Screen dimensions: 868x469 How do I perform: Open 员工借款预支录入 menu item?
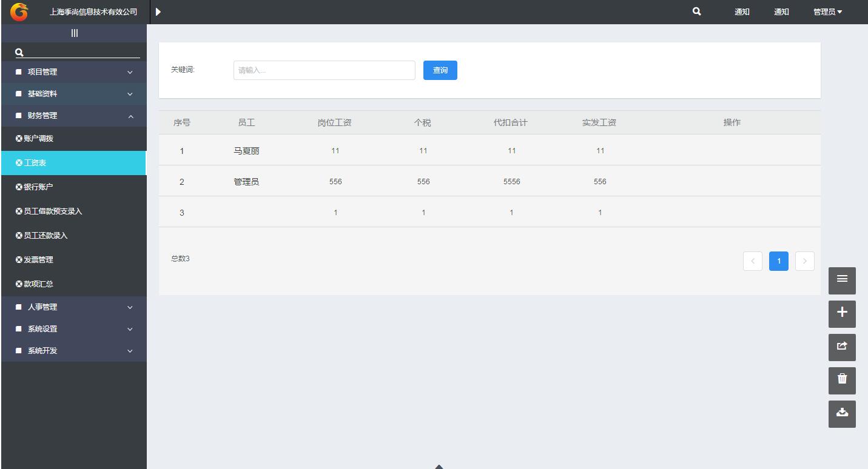(x=73, y=211)
